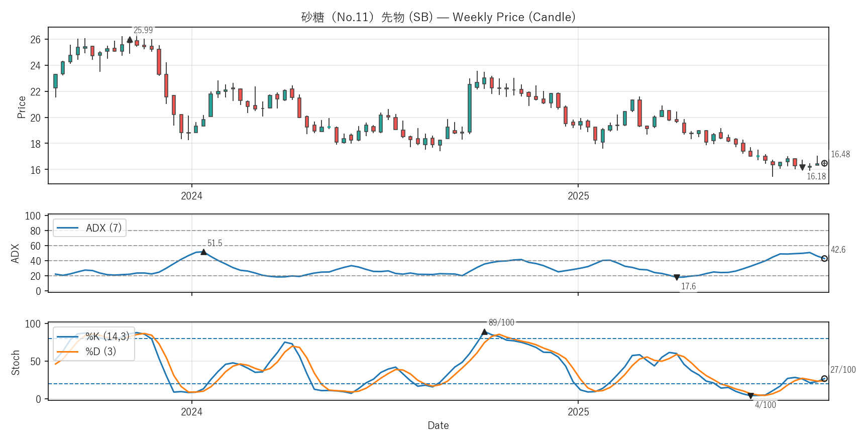The width and height of the screenshot is (868, 441).
Task: Click the down-triangle marker at stochastic low 4/100
Action: pyautogui.click(x=750, y=396)
